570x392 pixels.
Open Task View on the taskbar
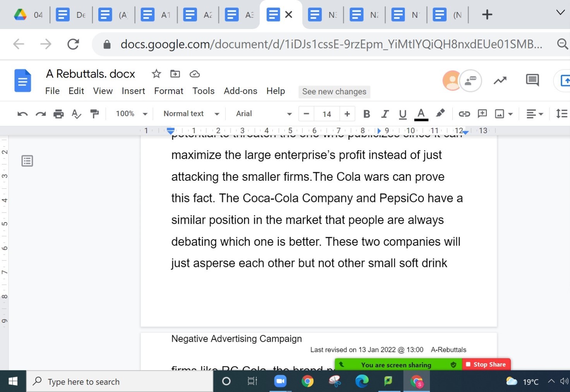pos(252,382)
